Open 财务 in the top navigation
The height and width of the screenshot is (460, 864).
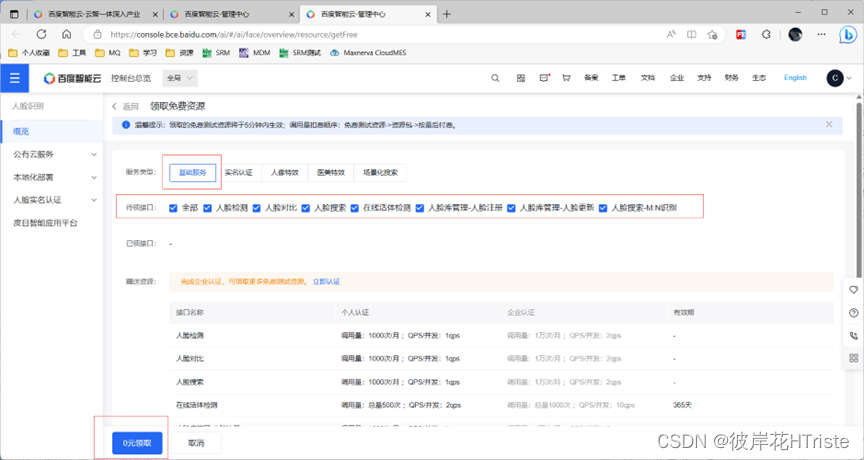coord(732,78)
